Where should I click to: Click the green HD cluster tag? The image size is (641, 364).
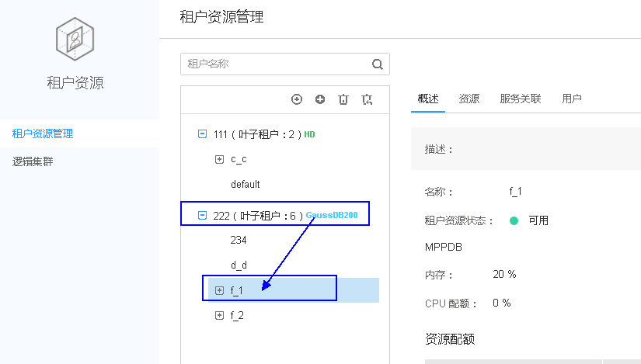coord(309,134)
